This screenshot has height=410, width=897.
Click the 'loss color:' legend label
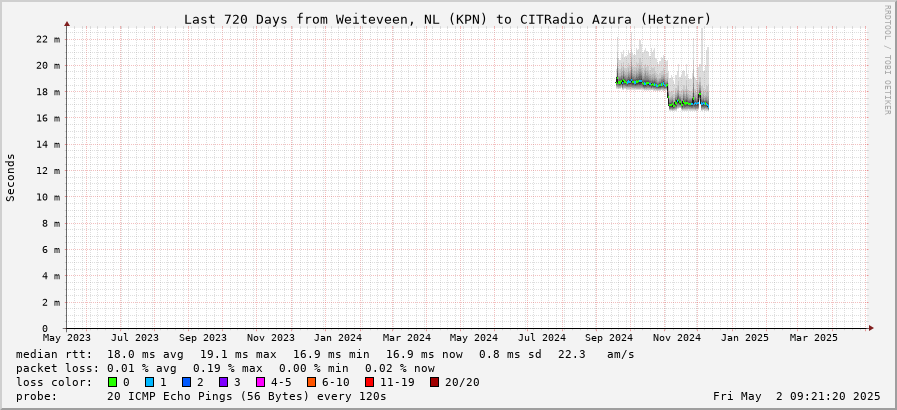pyautogui.click(x=54, y=382)
